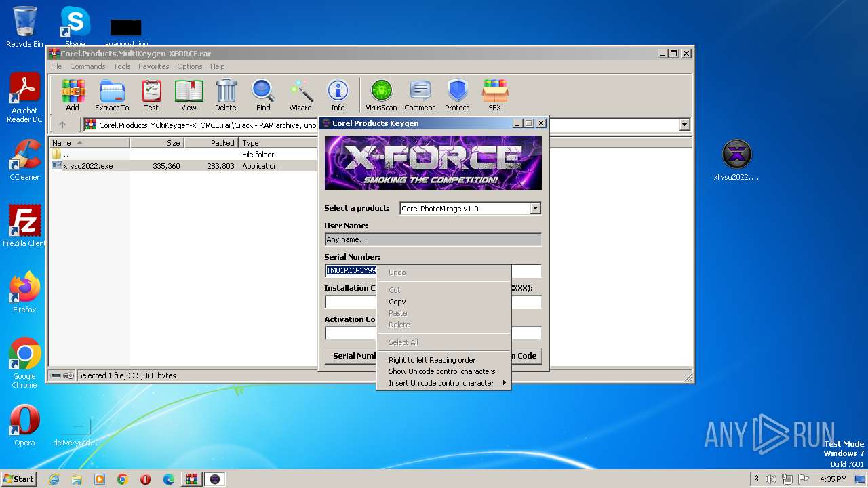Viewport: 868px width, 488px height.
Task: Open the Commands menu
Action: pos(87,66)
